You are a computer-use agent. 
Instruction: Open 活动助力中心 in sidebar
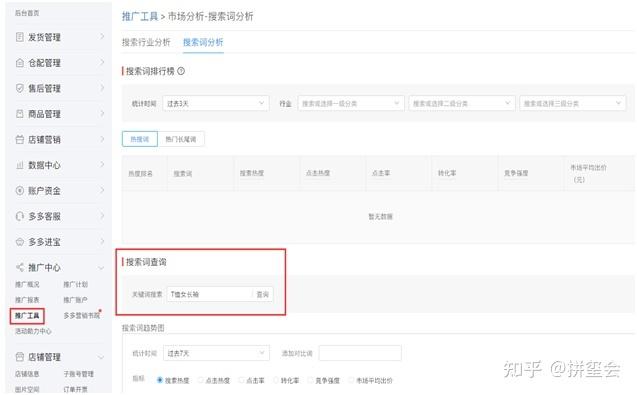tap(33, 331)
